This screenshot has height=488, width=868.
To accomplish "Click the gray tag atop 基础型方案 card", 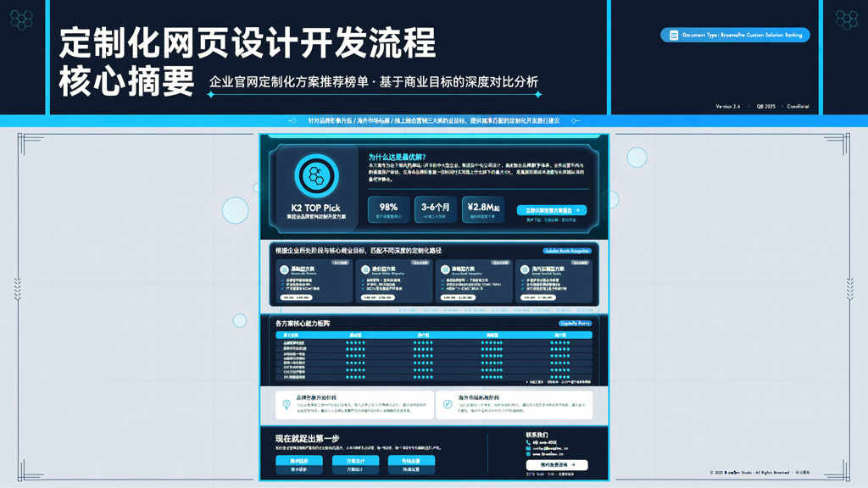I will (x=340, y=263).
